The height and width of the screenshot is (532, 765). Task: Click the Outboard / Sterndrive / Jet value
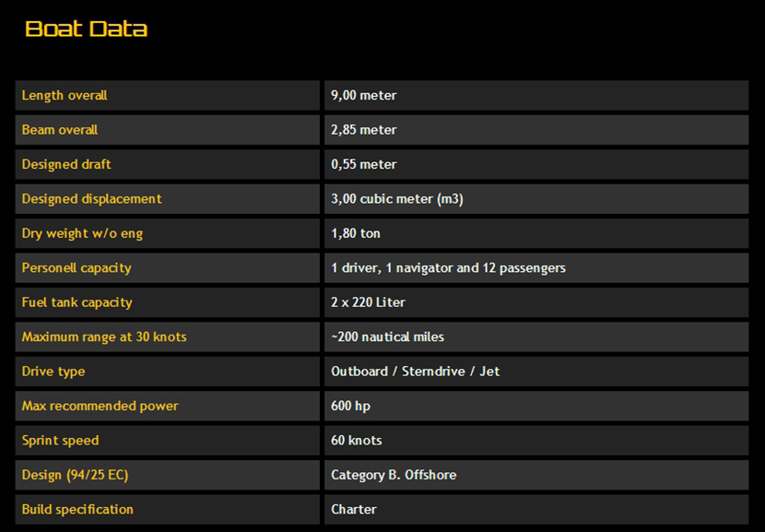coord(416,372)
